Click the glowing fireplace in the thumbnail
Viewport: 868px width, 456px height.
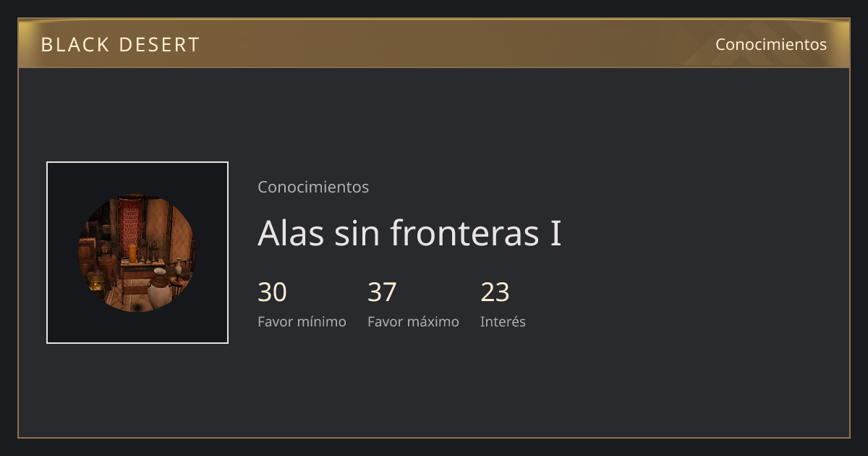[95, 283]
